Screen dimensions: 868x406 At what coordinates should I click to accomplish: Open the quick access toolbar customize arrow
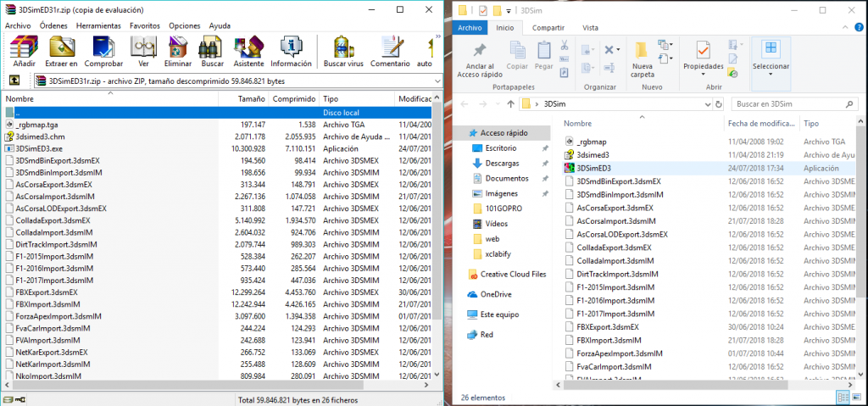pyautogui.click(x=509, y=10)
